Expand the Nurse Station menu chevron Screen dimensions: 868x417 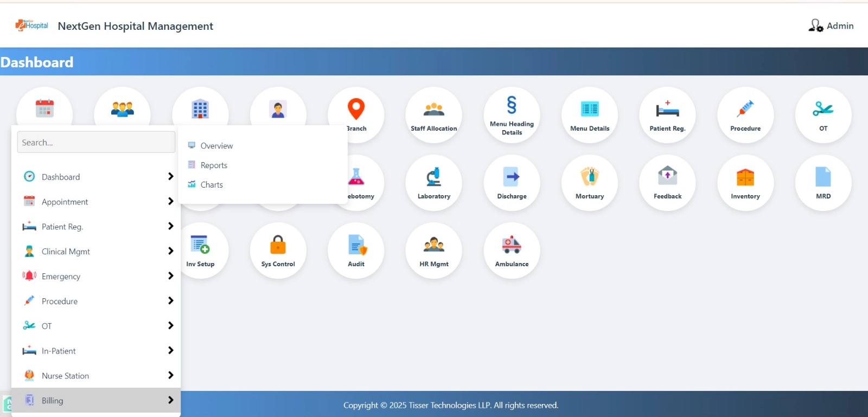(x=170, y=375)
